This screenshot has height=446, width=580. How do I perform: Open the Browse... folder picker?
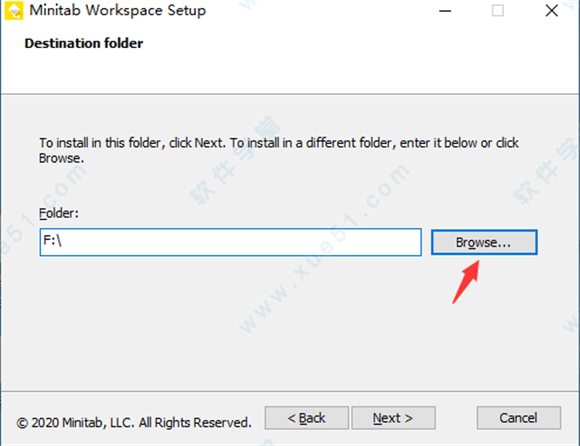484,242
